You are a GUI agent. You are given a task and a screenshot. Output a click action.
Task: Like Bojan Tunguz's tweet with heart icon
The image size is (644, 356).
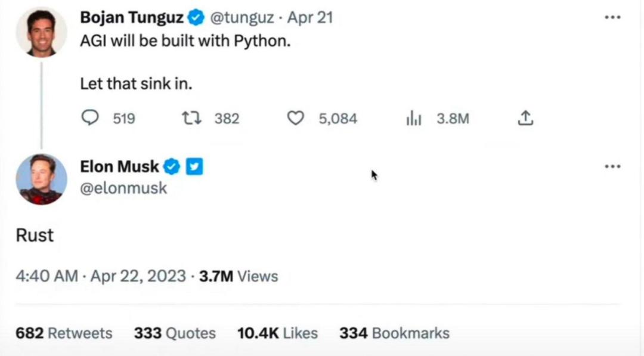tap(296, 118)
